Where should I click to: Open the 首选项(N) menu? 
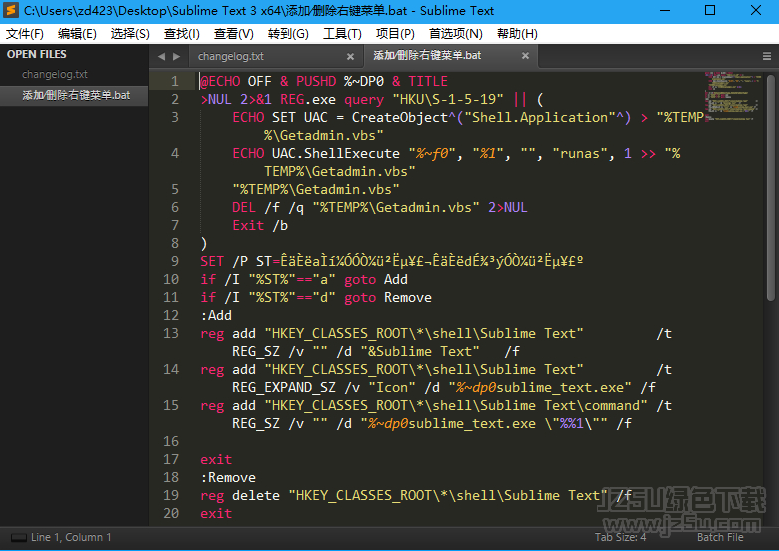456,34
